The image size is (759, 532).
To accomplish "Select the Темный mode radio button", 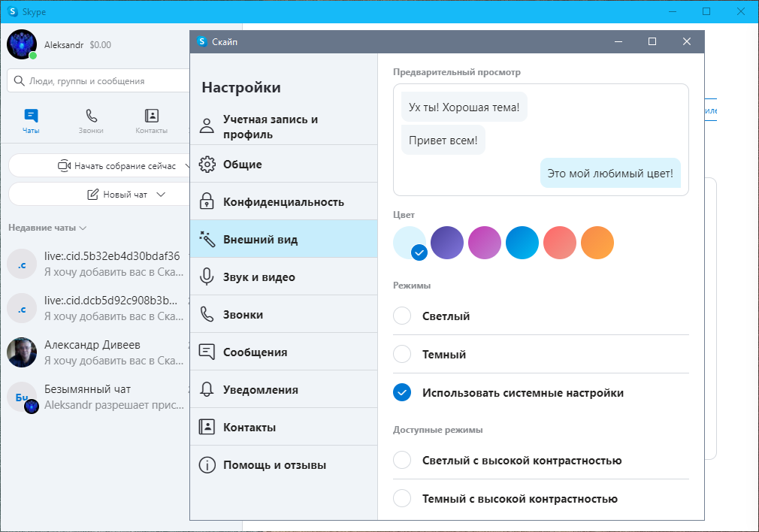I will click(402, 354).
